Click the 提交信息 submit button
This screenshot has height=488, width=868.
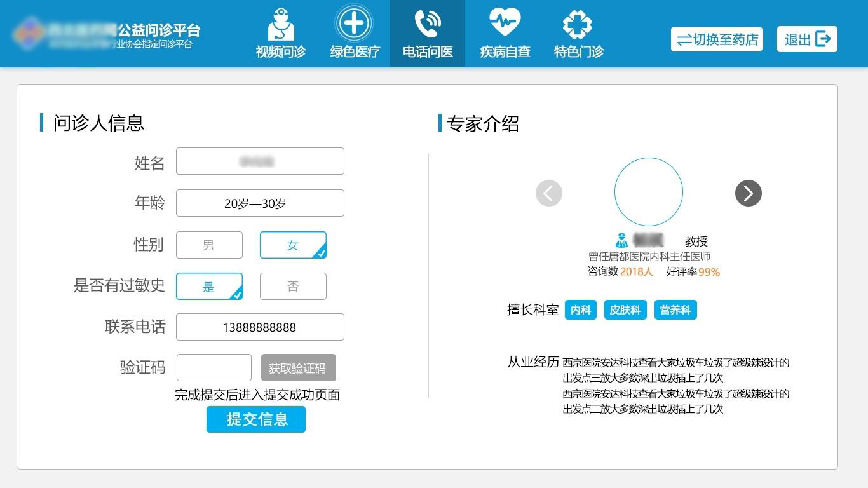pos(255,419)
